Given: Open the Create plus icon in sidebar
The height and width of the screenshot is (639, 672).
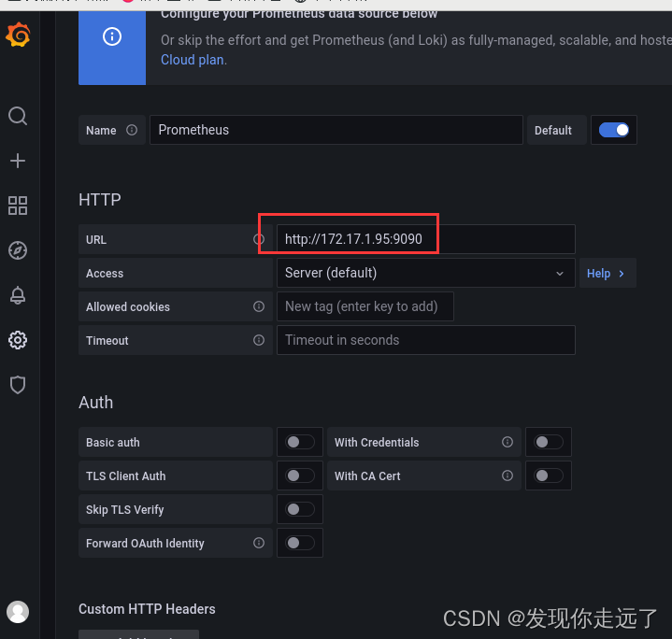Looking at the screenshot, I should [18, 161].
